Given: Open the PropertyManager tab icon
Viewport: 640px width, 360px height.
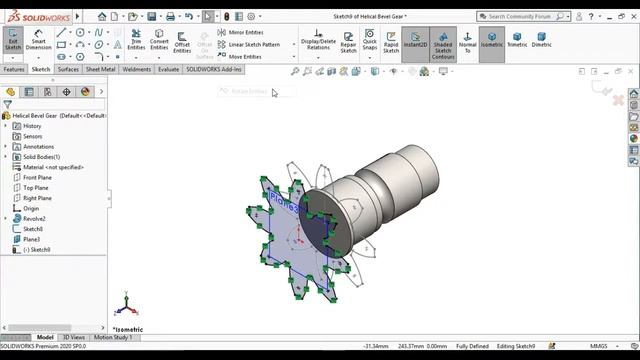Looking at the screenshot, I should coord(29,92).
